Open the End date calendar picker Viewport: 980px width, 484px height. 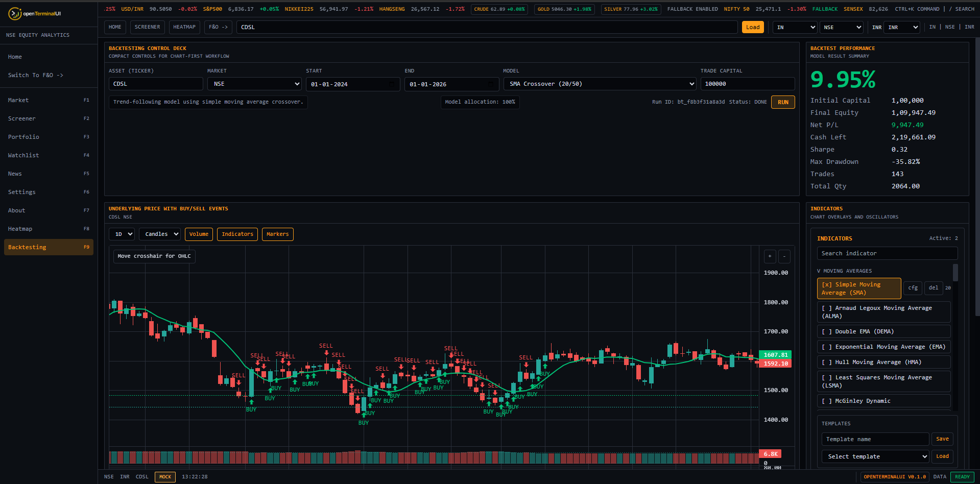coord(492,84)
